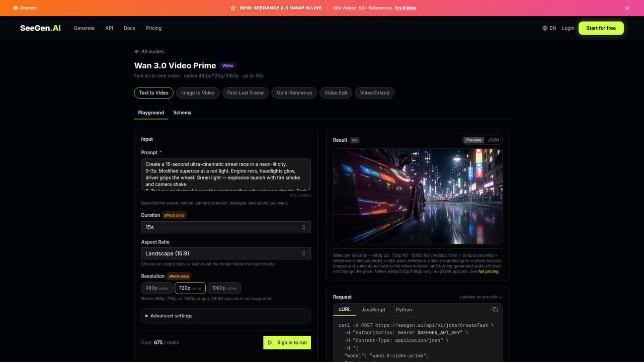Click the street race preview image

(x=418, y=196)
